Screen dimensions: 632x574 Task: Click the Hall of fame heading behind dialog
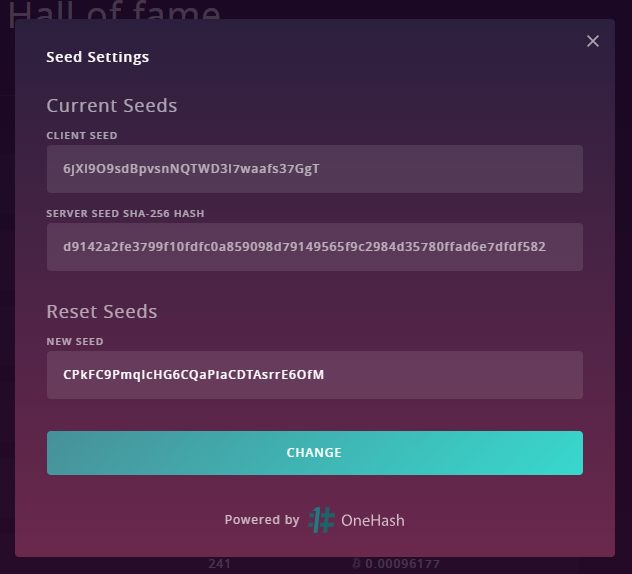tap(114, 11)
